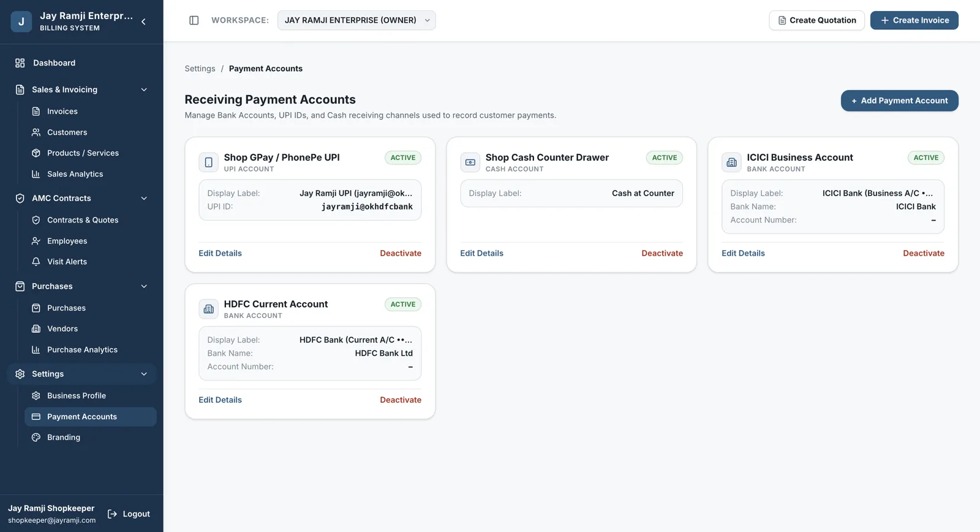Click the Contracts & Quotes shield icon
Image resolution: width=980 pixels, height=532 pixels.
[x=36, y=220]
